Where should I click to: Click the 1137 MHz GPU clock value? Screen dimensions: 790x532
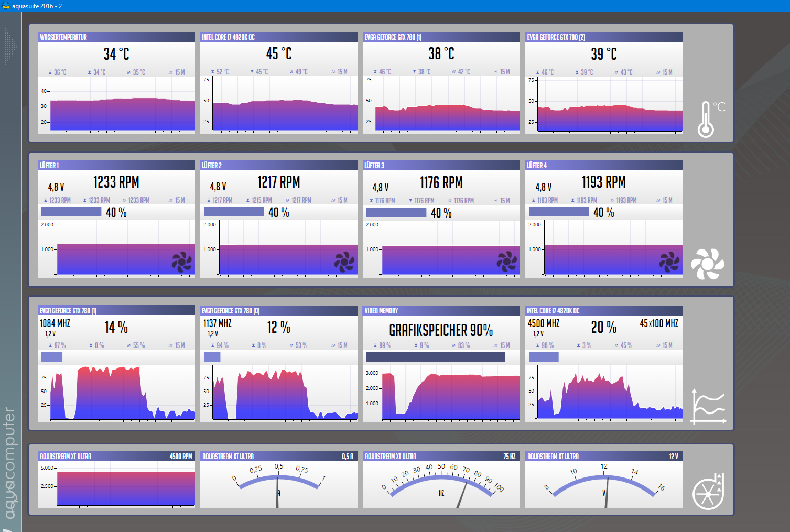pos(218,323)
